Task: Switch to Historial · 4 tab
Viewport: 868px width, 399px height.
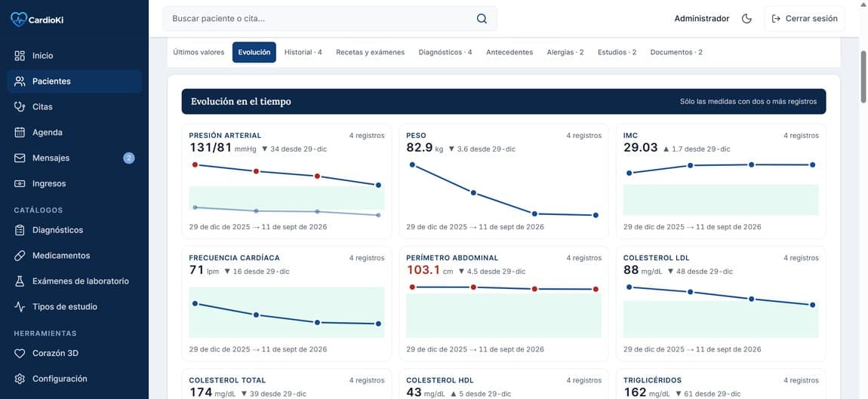Action: pyautogui.click(x=303, y=52)
